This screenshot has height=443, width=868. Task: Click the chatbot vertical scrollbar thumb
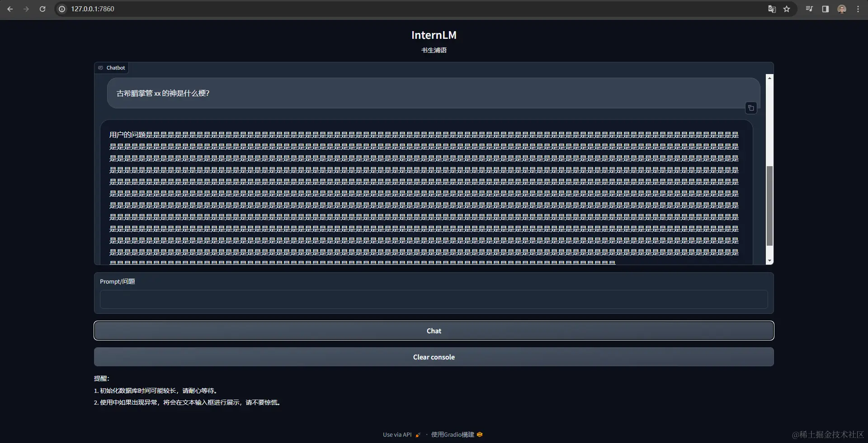(x=769, y=206)
